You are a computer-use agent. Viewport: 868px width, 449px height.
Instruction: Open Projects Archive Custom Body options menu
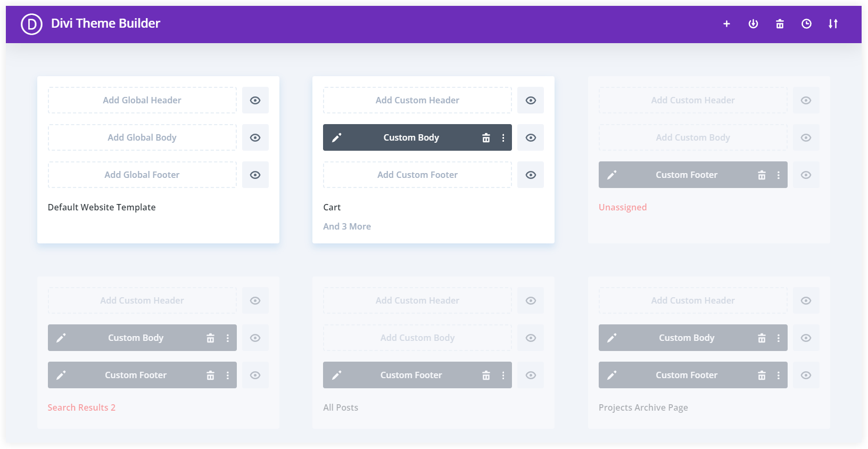pyautogui.click(x=779, y=338)
